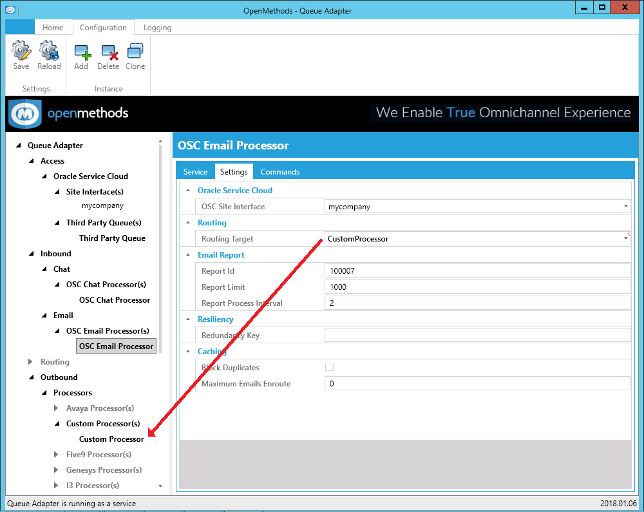Screen dimensions: 644x512
Task: Expand the Genesys Processor(s) node
Action: click(56, 470)
